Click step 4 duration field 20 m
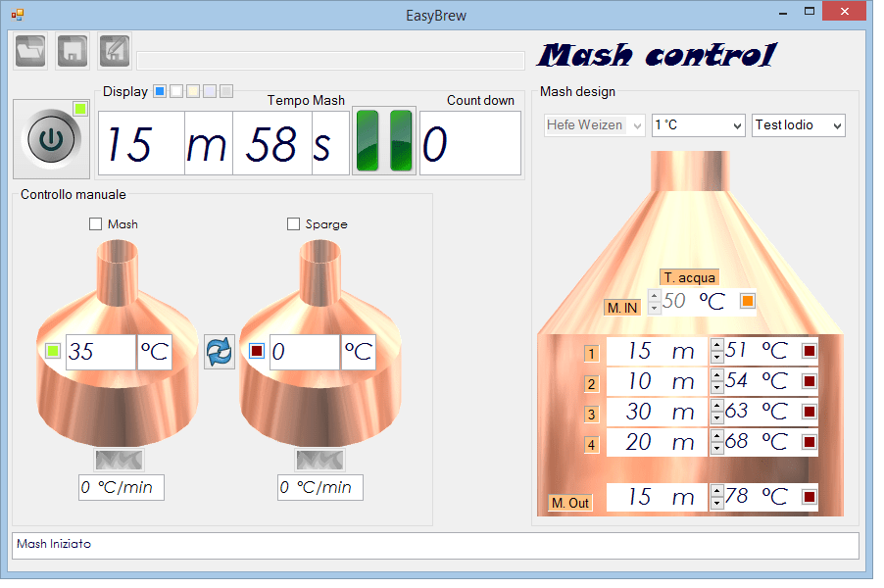 point(657,442)
